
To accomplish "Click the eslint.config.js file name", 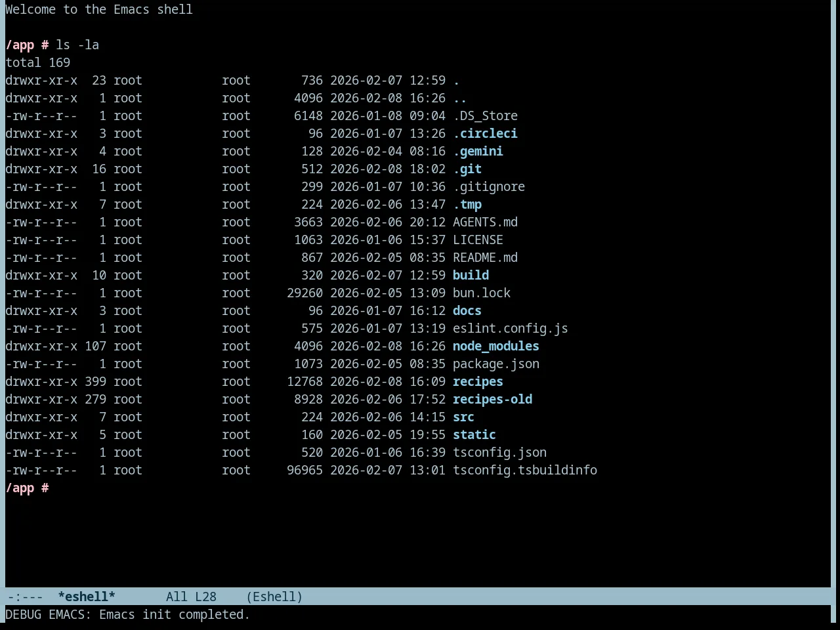I will coord(511,328).
